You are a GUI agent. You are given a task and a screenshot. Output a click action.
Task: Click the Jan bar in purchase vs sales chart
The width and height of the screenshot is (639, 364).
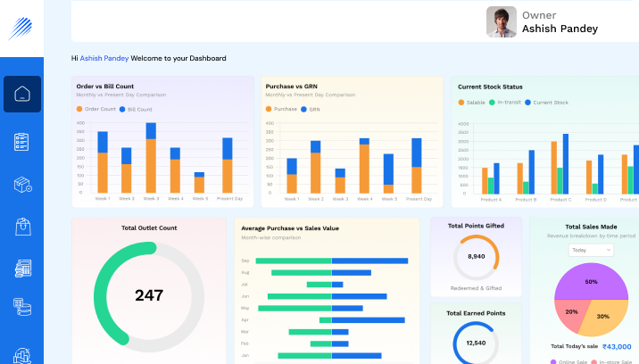[329, 356]
